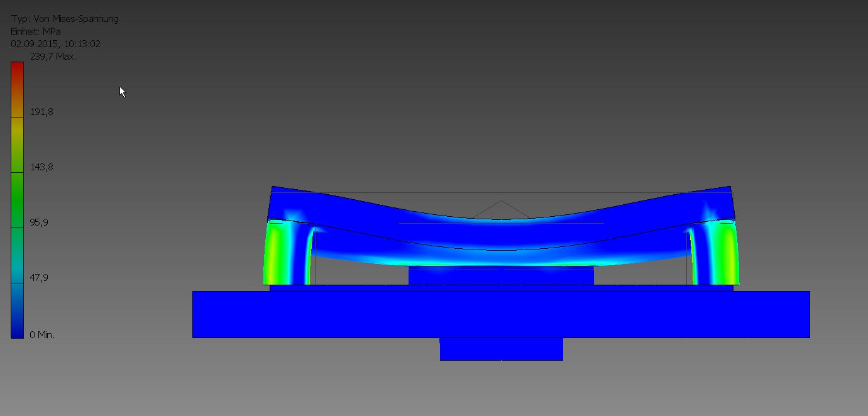Screen dimensions: 868x416
Task: Select the date stamp "02.09.2015, 10:13:02"
Action: (56, 44)
